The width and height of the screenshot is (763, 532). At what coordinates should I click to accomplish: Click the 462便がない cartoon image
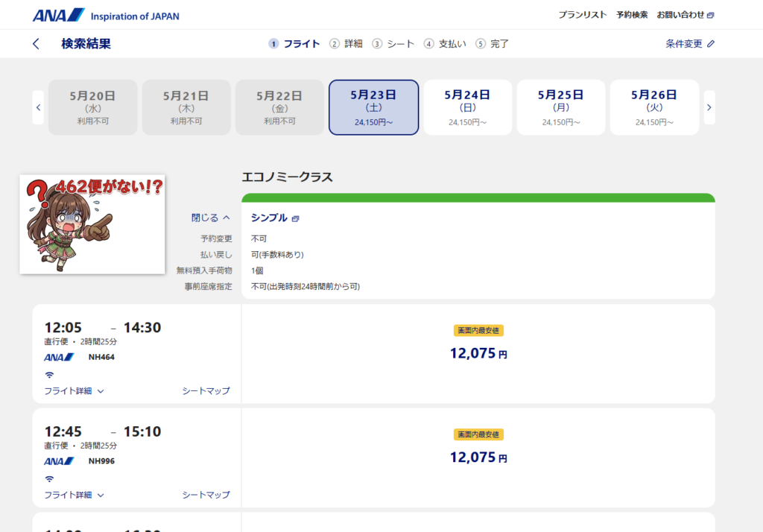92,224
